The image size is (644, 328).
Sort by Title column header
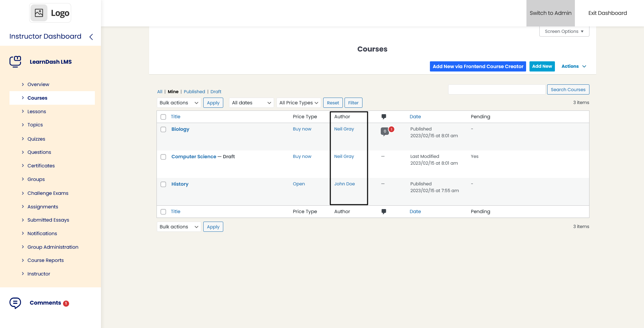[x=175, y=117]
